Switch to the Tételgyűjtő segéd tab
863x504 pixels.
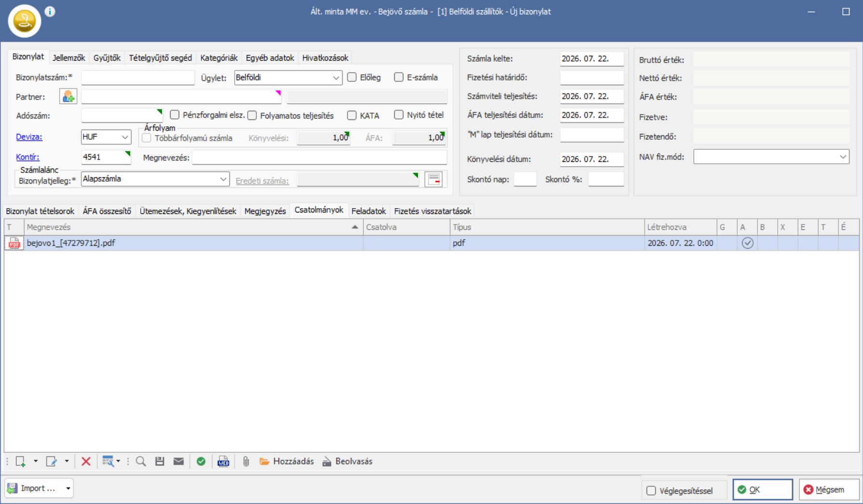pos(160,58)
